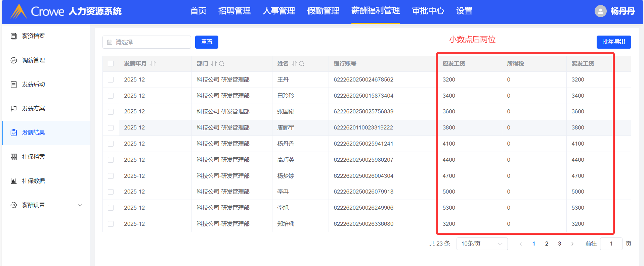The height and width of the screenshot is (266, 644).
Task: Check the row checkbox for 王丹
Action: point(111,79)
